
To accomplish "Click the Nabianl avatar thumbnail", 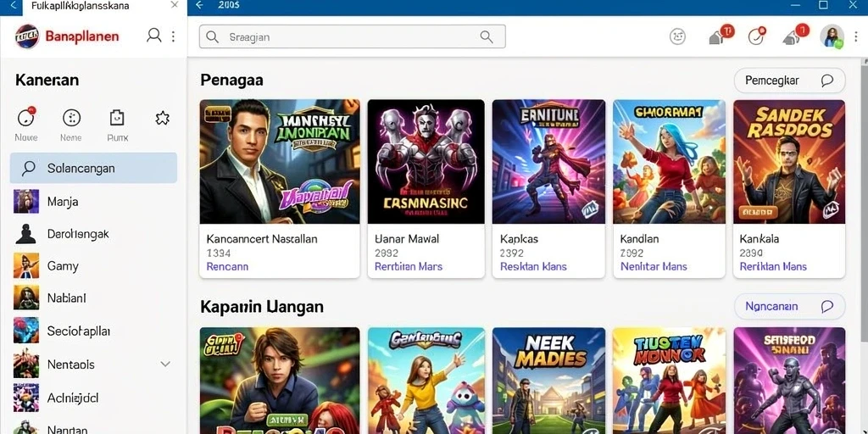I will coord(26,298).
